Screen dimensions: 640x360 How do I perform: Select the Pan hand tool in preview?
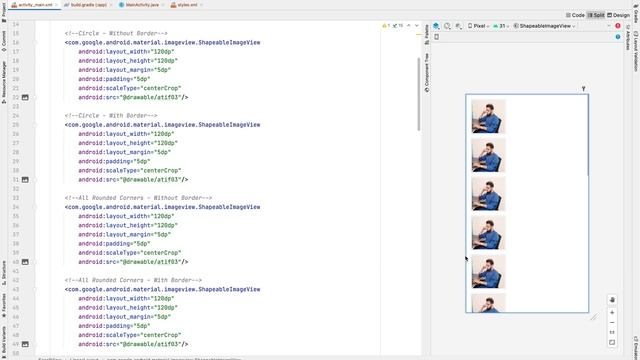[x=612, y=300]
